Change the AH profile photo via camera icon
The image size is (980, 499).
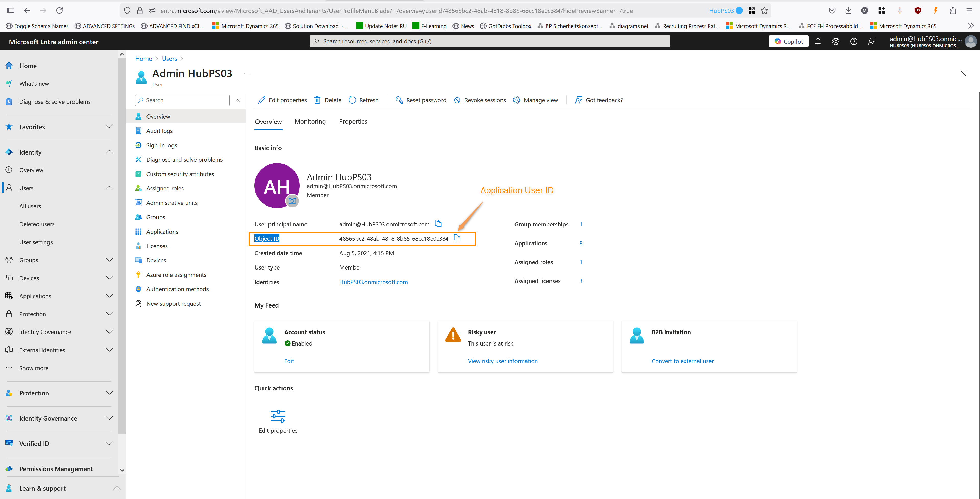tap(292, 201)
